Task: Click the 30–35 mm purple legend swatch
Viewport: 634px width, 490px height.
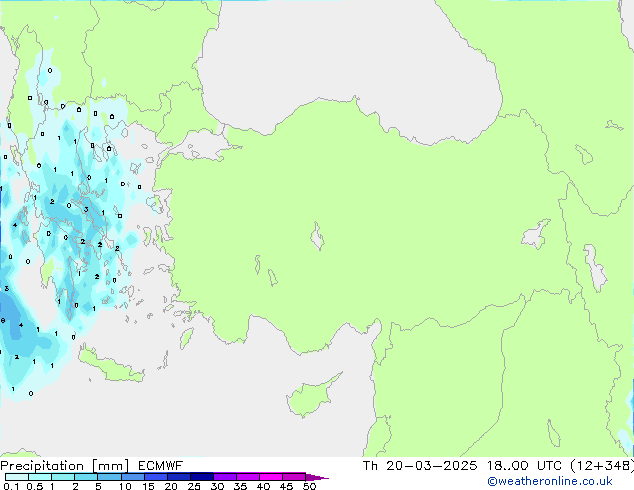Action: tap(224, 477)
